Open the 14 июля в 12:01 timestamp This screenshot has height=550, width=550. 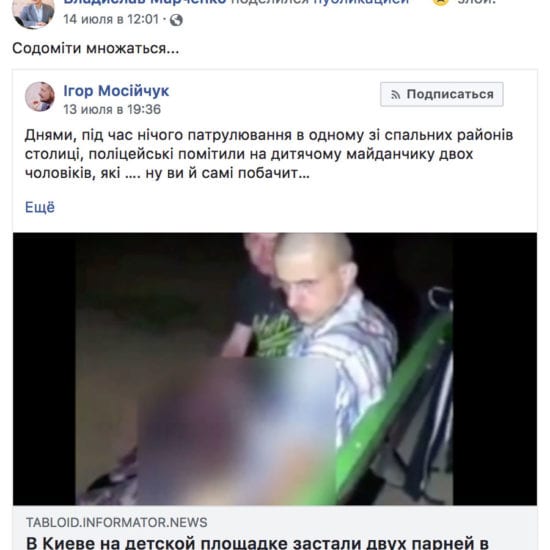pyautogui.click(x=111, y=19)
